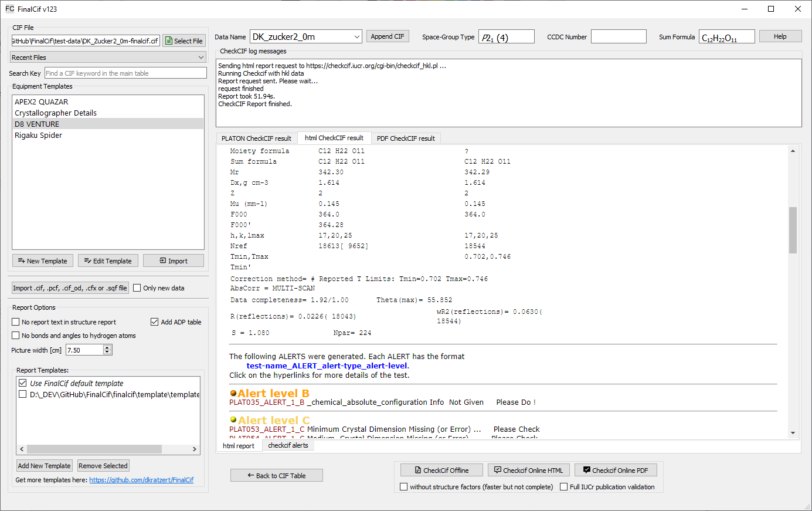Open the Recent Files dropdown
Image resolution: width=812 pixels, height=511 pixels.
click(x=108, y=57)
